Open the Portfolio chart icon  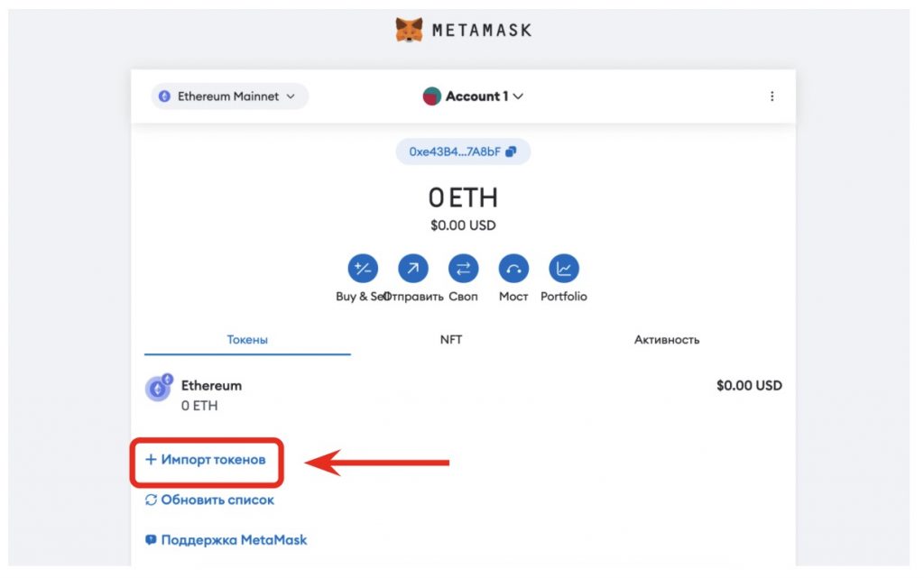click(x=564, y=269)
